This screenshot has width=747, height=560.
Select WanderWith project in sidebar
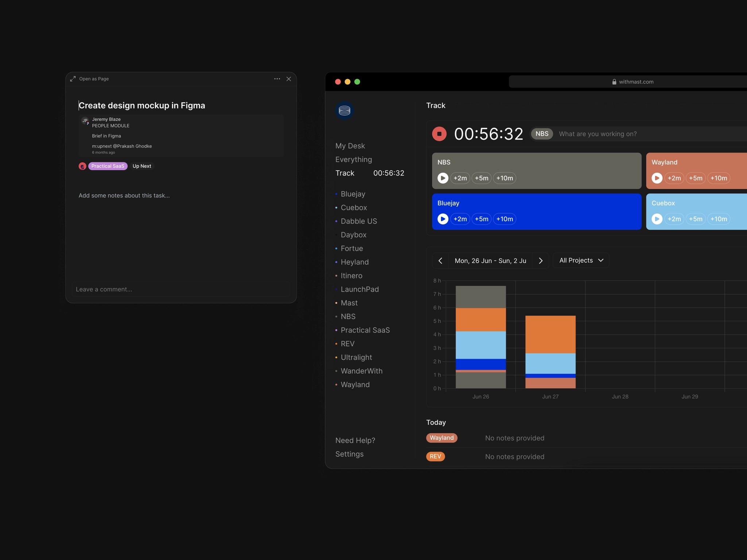(x=361, y=371)
